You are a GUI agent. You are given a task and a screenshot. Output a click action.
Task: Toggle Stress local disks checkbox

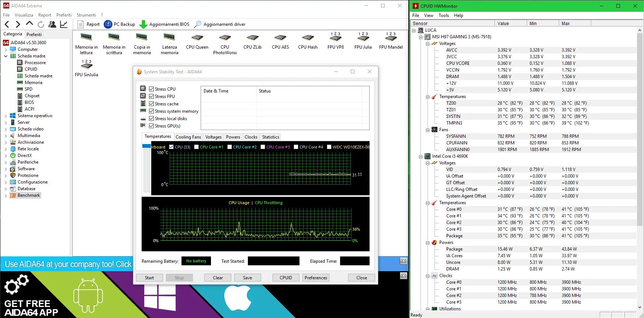[152, 118]
